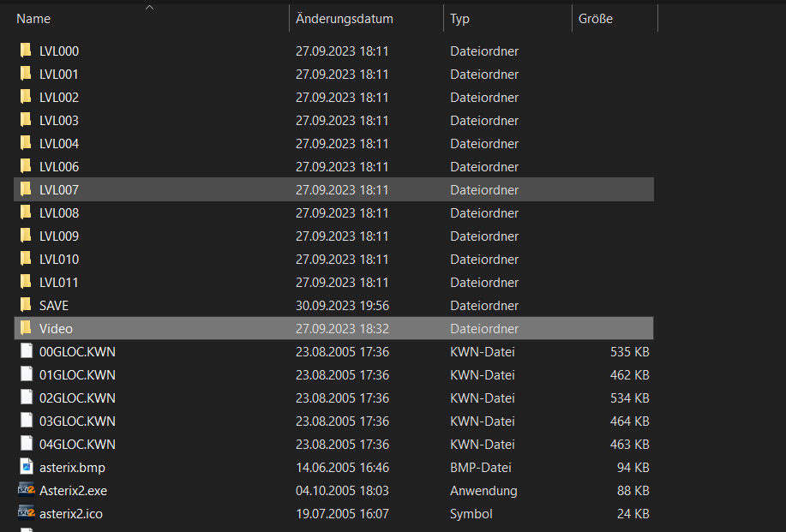Click the SAVE folder icon
The width and height of the screenshot is (786, 532).
click(x=26, y=305)
